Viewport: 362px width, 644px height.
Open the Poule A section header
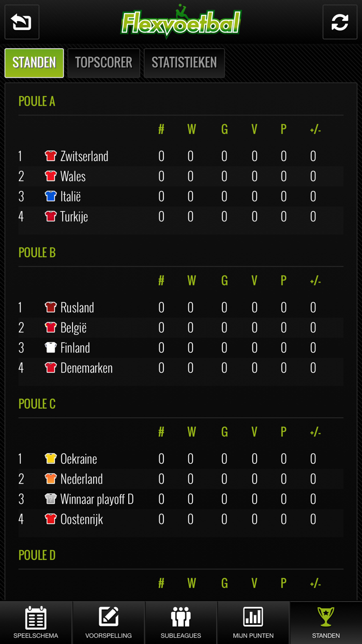click(x=37, y=101)
